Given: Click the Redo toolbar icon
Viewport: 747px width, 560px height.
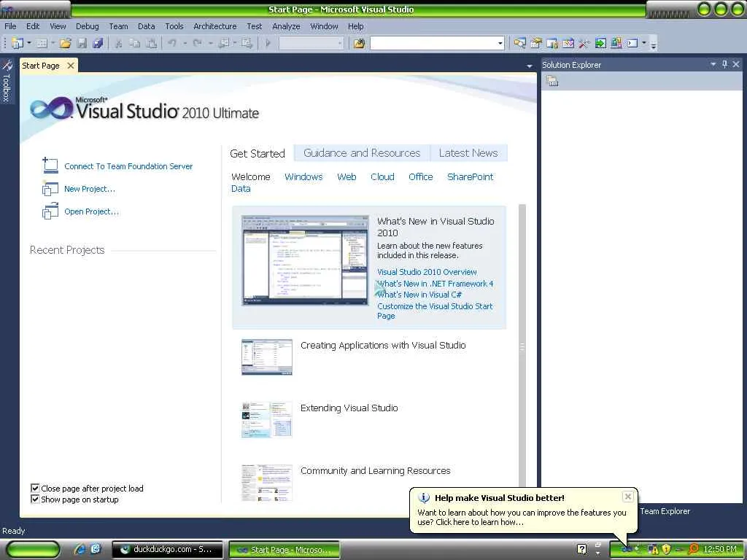Looking at the screenshot, I should click(x=197, y=43).
